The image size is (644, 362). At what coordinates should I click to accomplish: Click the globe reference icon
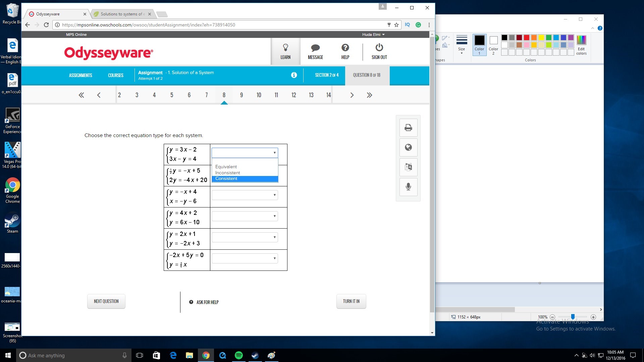408,147
